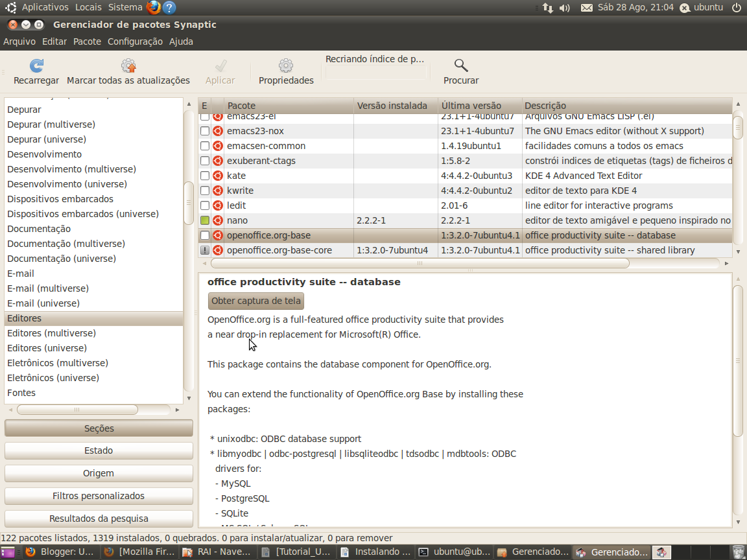
Task: Click the package list horizontal scrollbar
Action: coord(420,263)
